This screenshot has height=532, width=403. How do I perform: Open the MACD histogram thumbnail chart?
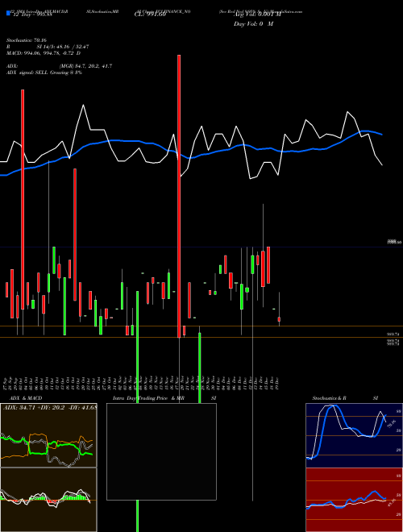[48, 500]
